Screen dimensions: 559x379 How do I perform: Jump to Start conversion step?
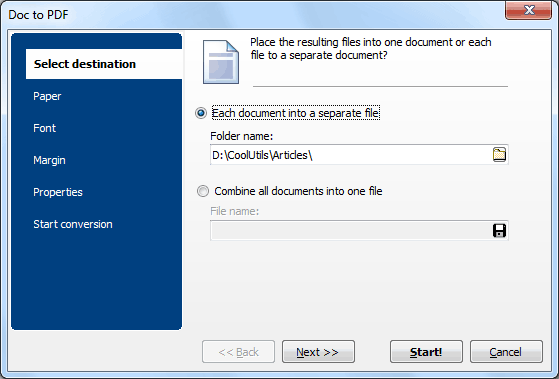tap(73, 224)
